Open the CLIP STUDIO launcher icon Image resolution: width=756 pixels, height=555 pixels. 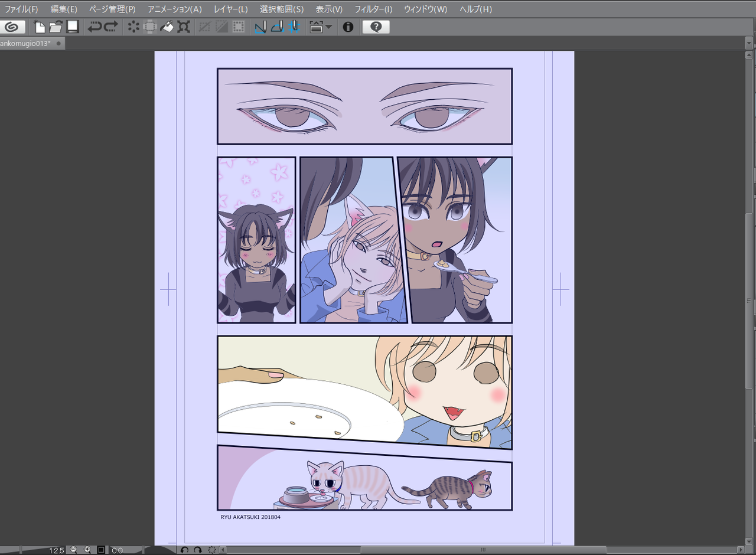coord(12,27)
